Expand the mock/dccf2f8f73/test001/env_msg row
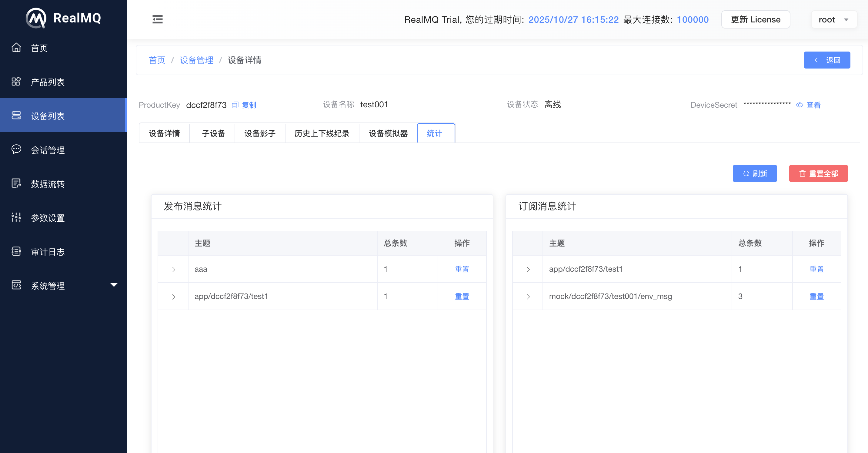 click(528, 297)
